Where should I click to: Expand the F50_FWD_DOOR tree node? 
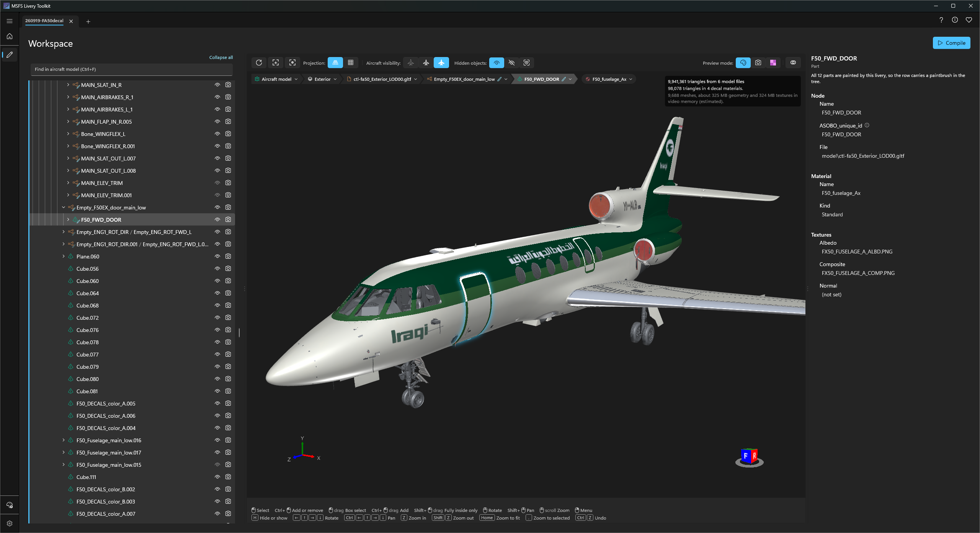click(x=68, y=219)
